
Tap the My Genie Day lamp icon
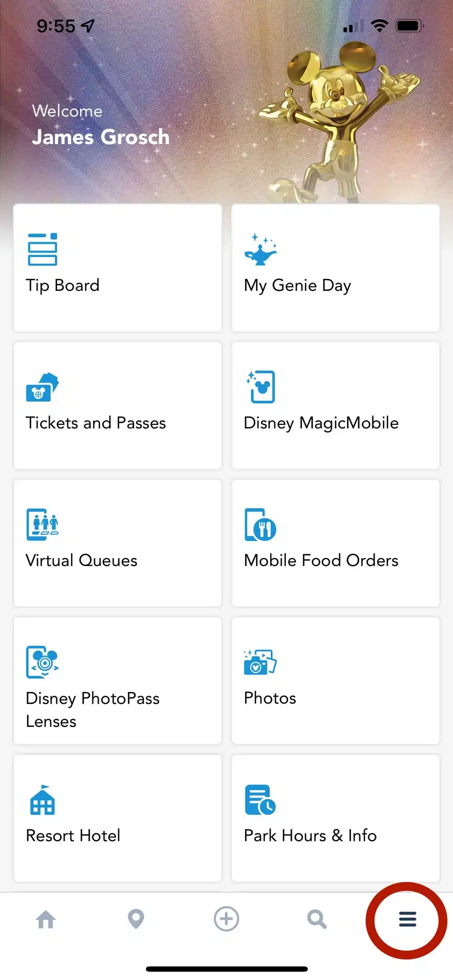tap(260, 250)
